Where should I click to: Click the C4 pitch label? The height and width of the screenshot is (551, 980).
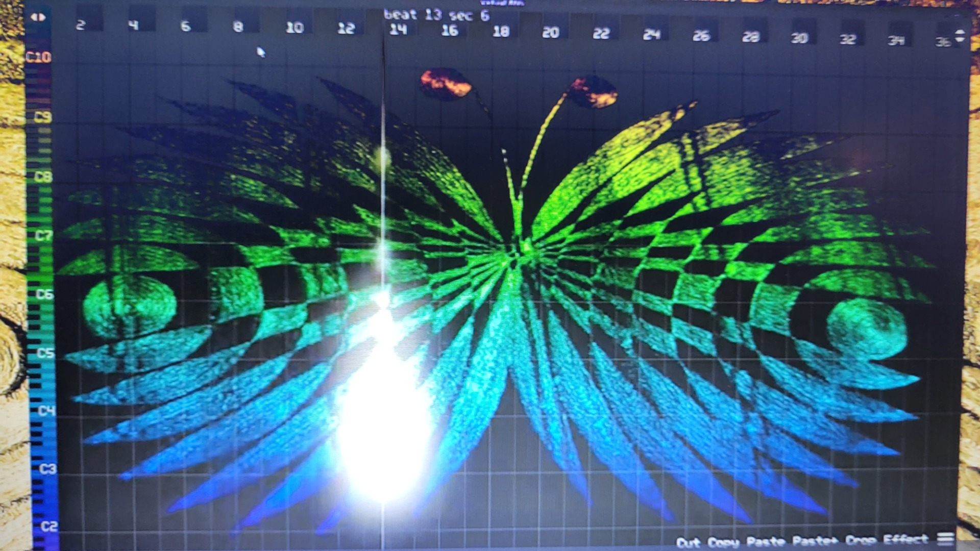tap(46, 411)
